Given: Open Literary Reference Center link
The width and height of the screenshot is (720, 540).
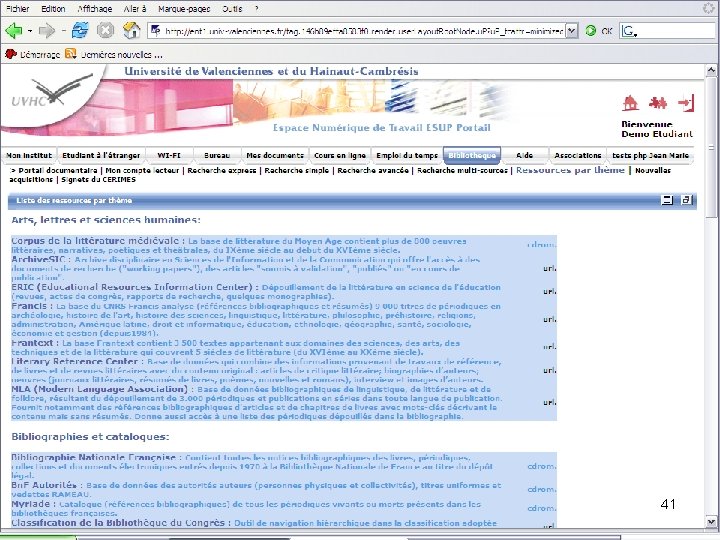Looking at the screenshot, I should 74,361.
